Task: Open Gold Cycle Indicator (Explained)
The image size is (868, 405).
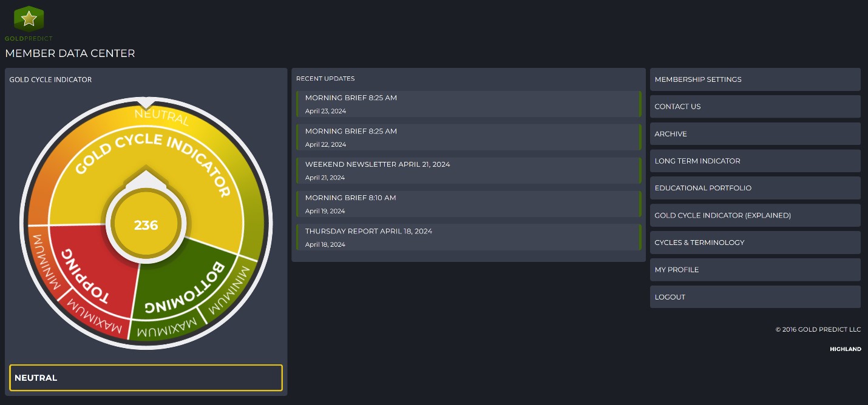Action: [x=755, y=215]
